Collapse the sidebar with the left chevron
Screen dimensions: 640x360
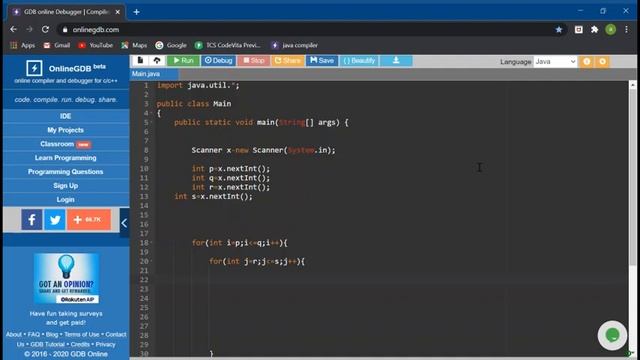[124, 223]
